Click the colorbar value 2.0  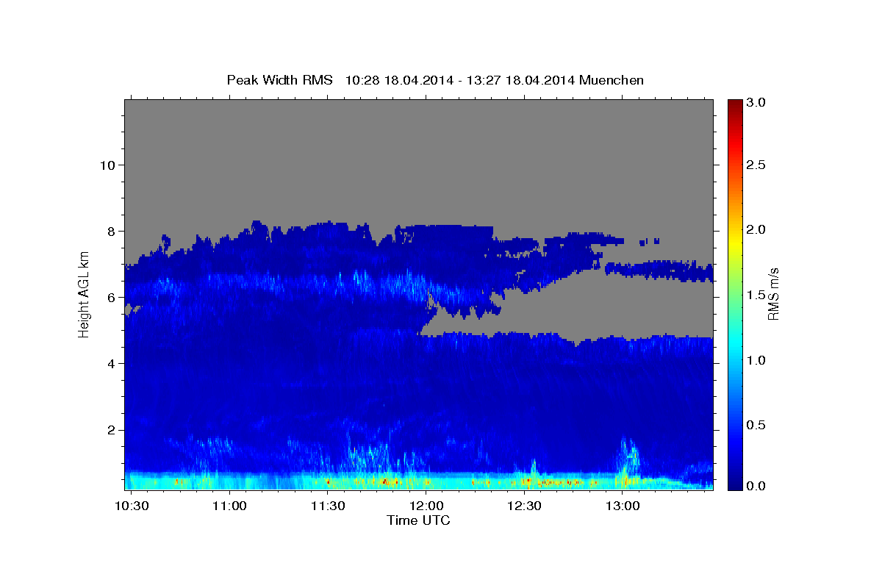click(x=756, y=230)
